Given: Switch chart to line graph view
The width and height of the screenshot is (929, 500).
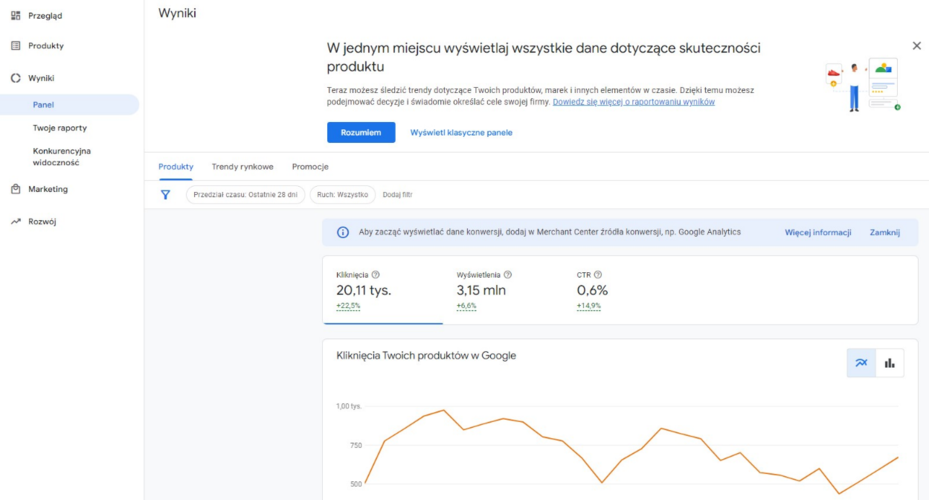Looking at the screenshot, I should click(x=861, y=363).
